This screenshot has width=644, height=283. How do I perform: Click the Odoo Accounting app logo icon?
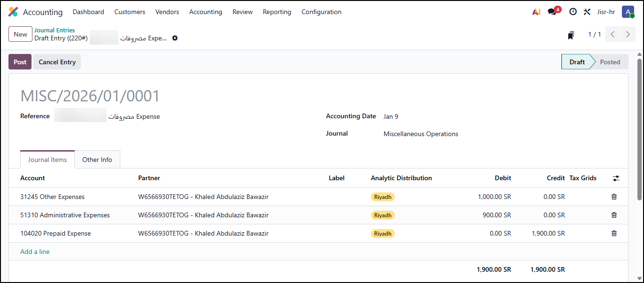13,12
